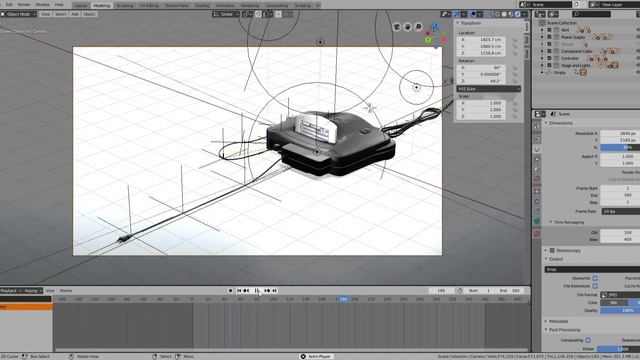This screenshot has width=640, height=360.
Task: Toggle Stage and Lights collection checkbox
Action: pyautogui.click(x=549, y=65)
